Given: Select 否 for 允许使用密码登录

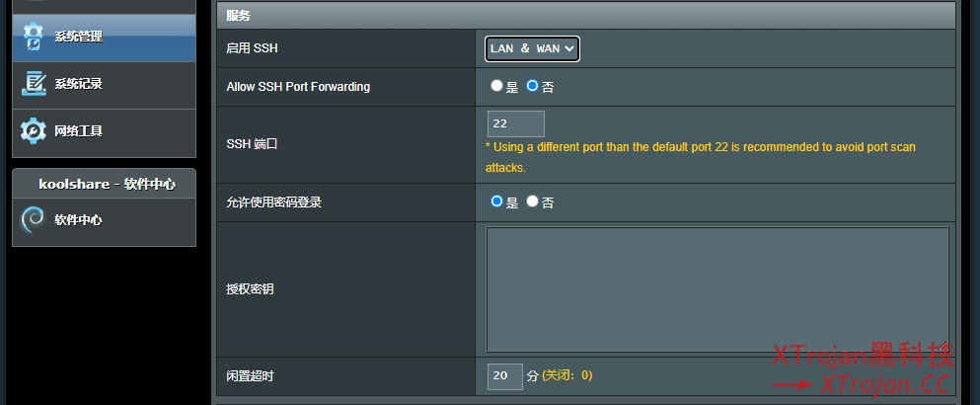Looking at the screenshot, I should click(x=533, y=202).
